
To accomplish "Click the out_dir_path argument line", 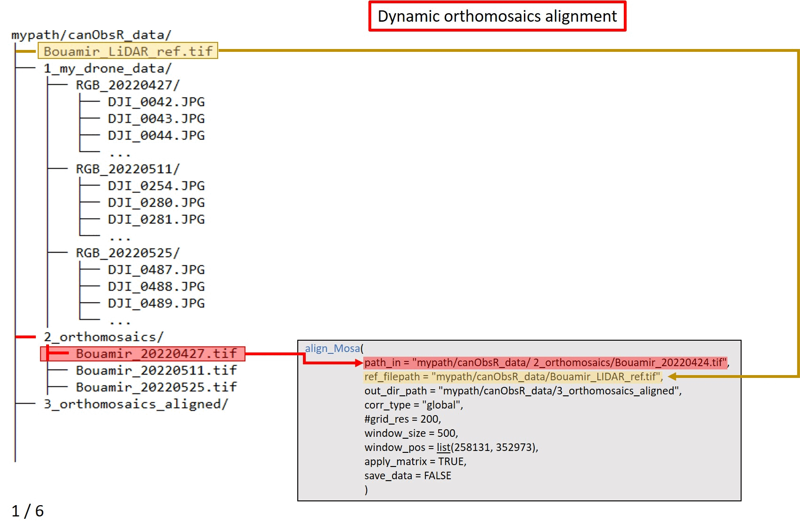I will click(x=523, y=391).
